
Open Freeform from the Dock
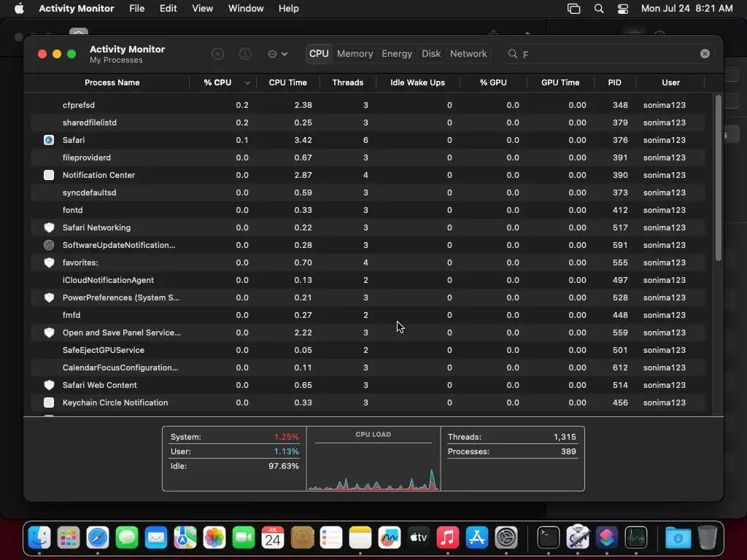click(390, 537)
